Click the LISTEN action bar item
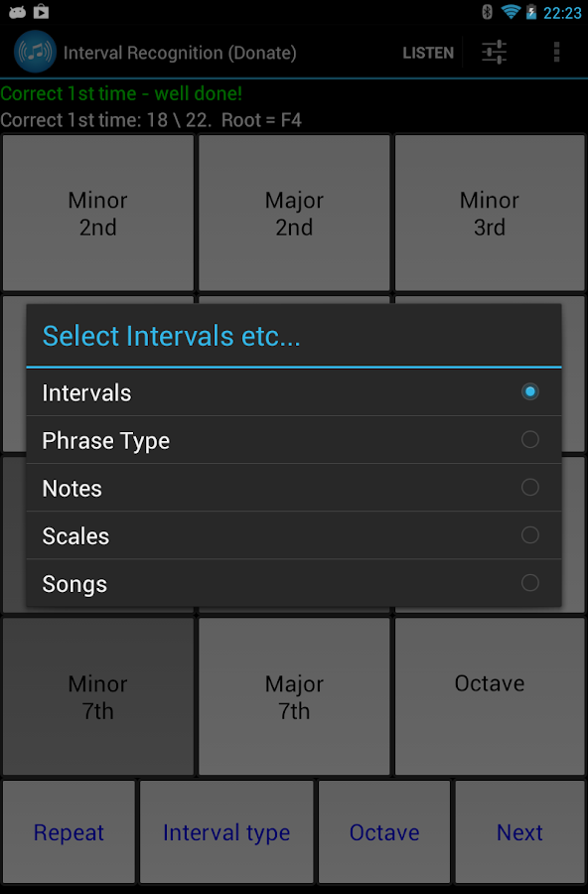 click(x=428, y=53)
